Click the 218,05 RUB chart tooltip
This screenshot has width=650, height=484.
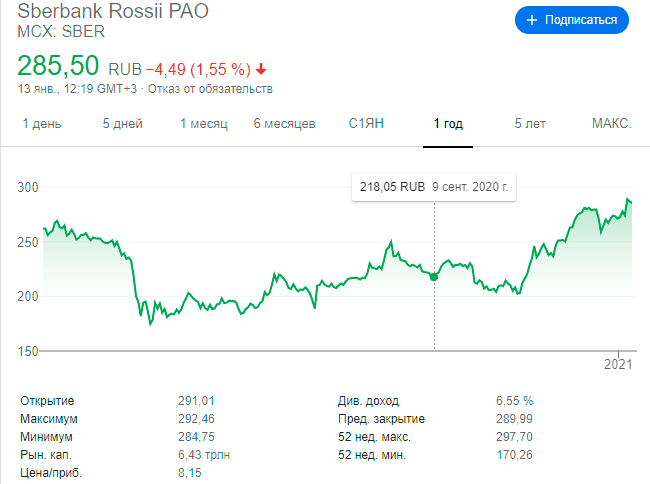tap(434, 187)
